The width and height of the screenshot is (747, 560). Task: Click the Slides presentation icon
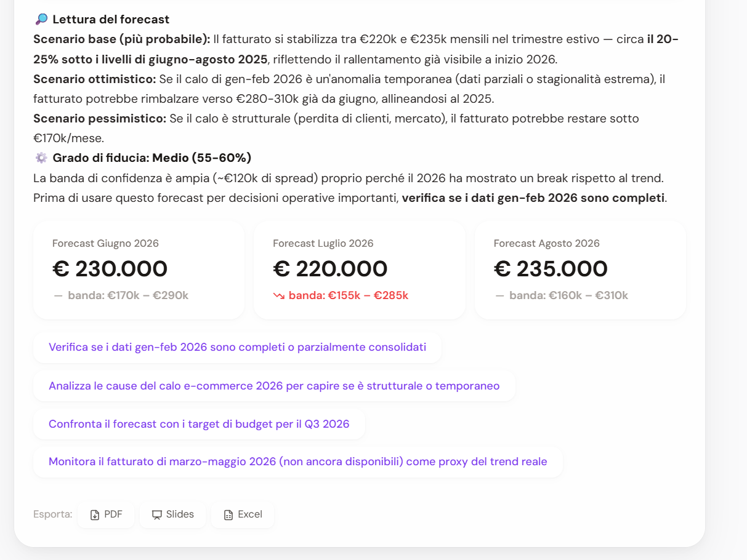pos(157,515)
